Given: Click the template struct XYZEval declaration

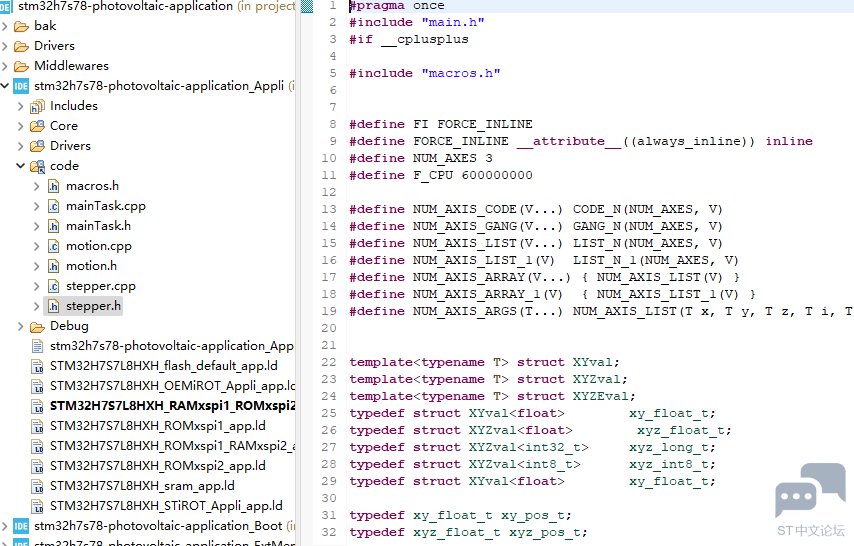Looking at the screenshot, I should 492,397.
